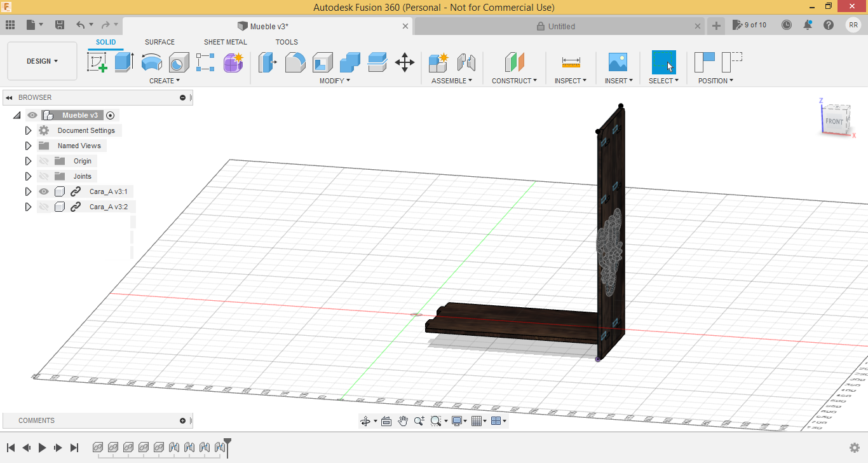Select the Hole tool
The width and height of the screenshot is (868, 463).
pos(179,62)
